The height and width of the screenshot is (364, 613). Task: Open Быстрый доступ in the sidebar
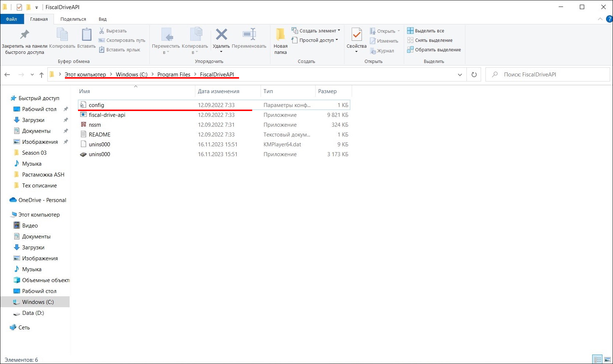35,98
